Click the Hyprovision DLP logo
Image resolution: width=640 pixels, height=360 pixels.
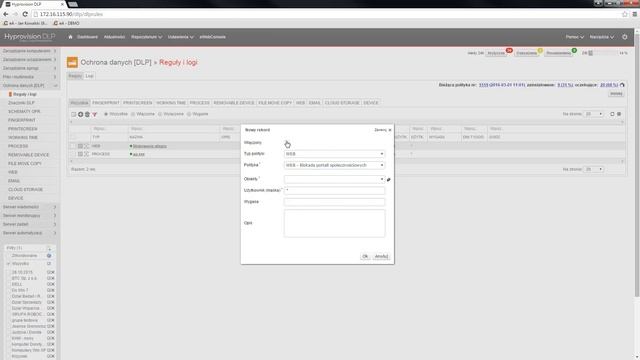coord(29,37)
